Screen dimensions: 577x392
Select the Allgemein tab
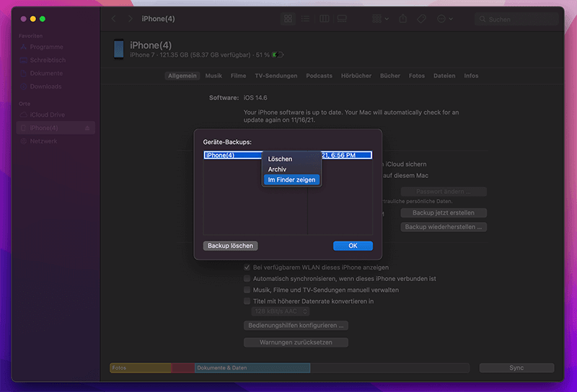pyautogui.click(x=182, y=76)
